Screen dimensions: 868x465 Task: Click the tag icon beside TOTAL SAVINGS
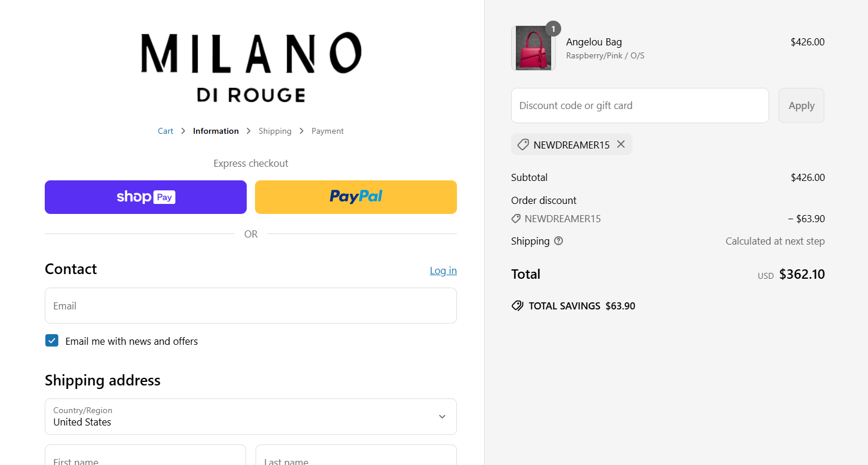[517, 305]
